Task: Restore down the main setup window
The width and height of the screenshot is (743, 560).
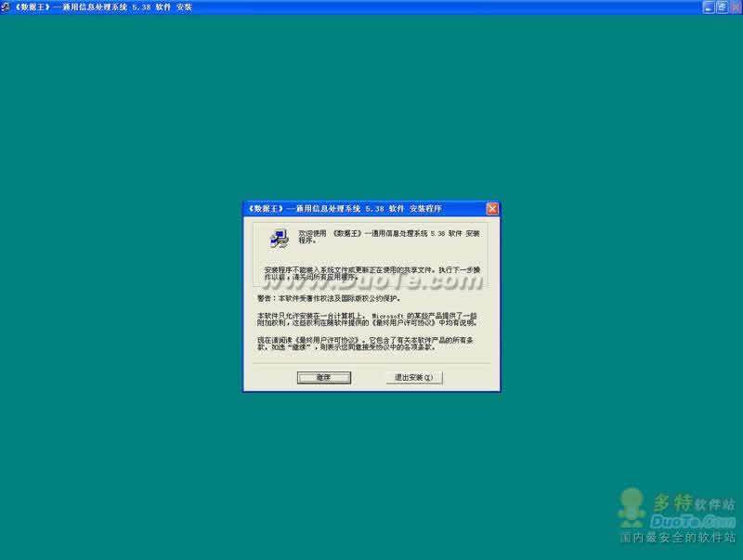Action: click(722, 7)
